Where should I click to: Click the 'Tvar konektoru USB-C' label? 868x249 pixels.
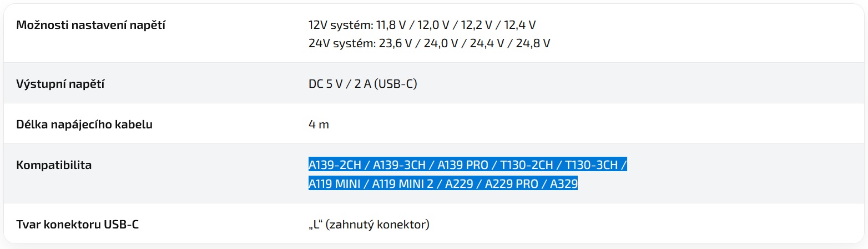pos(78,225)
